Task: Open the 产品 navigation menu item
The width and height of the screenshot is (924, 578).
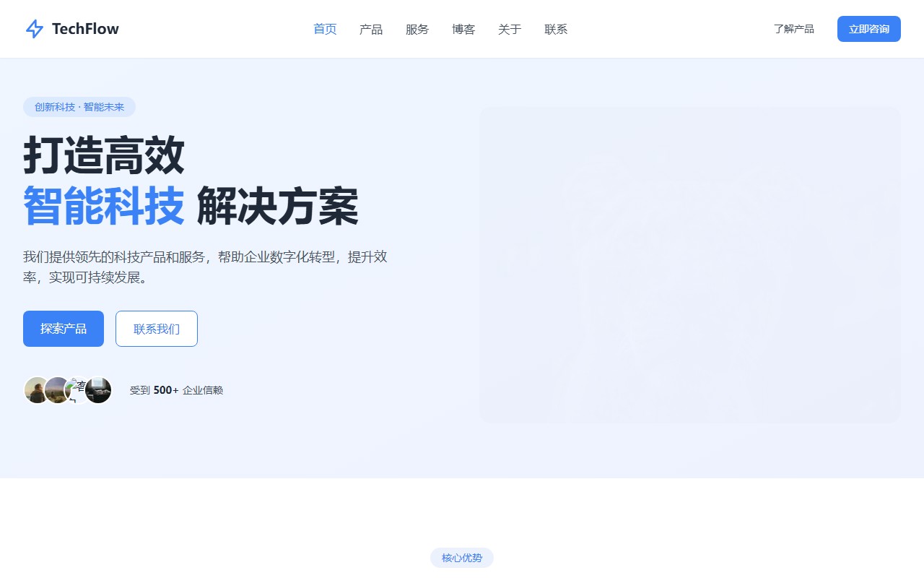Action: [371, 29]
